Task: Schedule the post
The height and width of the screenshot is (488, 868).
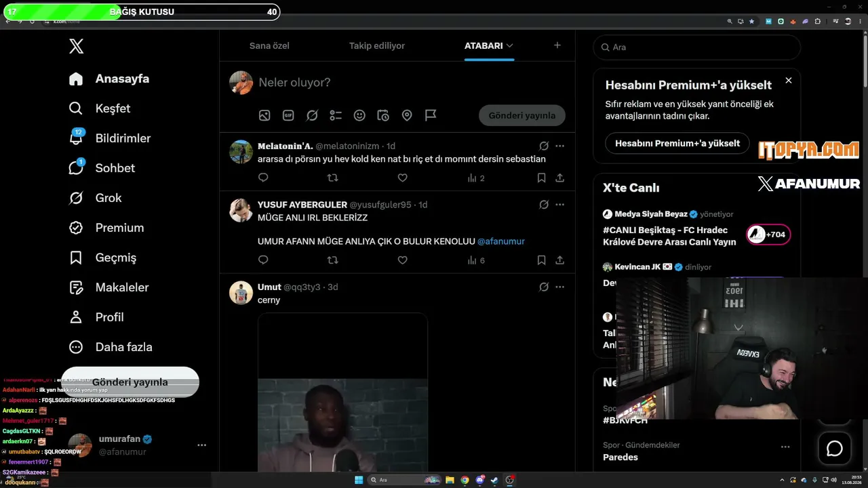Action: point(383,115)
